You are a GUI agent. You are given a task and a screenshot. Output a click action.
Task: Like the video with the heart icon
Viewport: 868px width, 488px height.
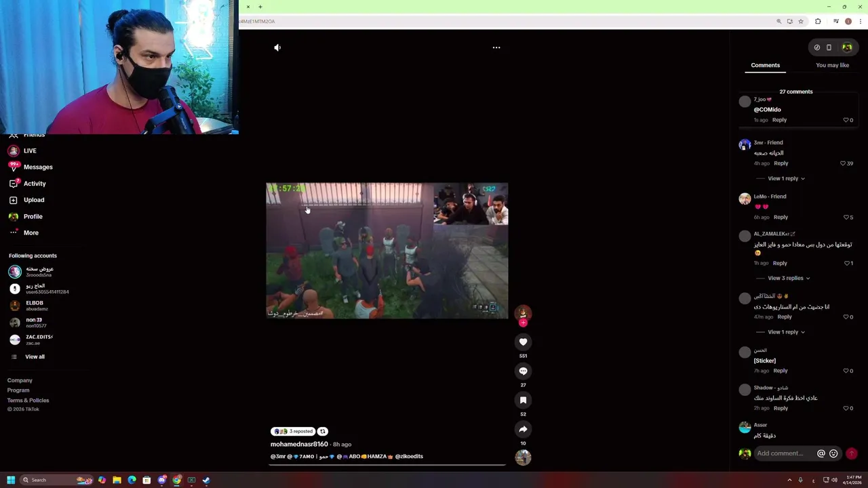(x=523, y=342)
